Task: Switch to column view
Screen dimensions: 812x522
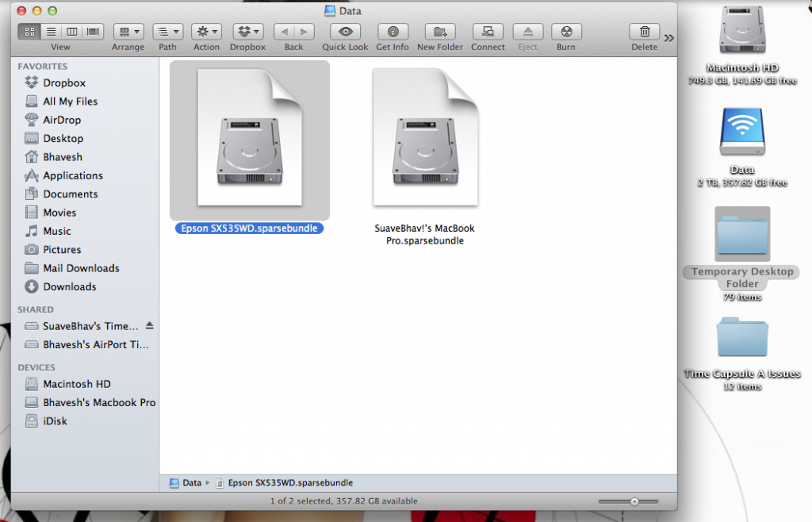Action: 72,32
